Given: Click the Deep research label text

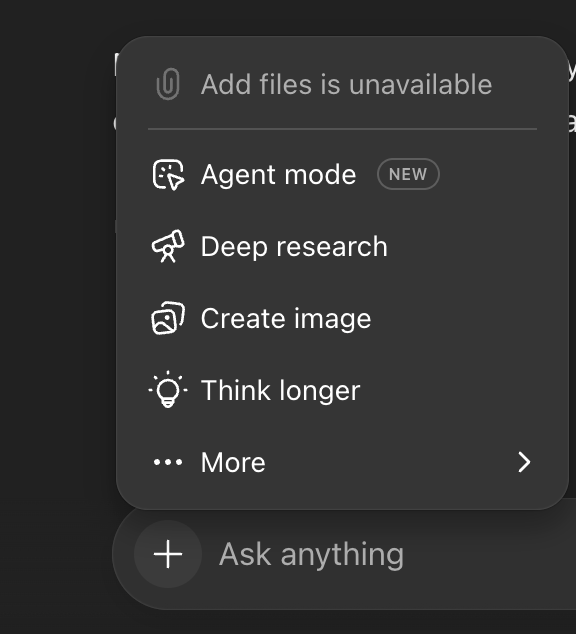Looking at the screenshot, I should click(294, 246).
